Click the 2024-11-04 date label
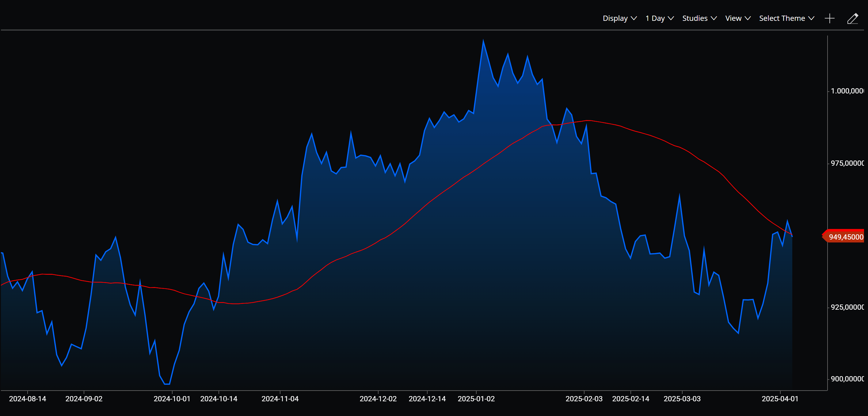Viewport: 868px width, 416px height. tap(280, 399)
